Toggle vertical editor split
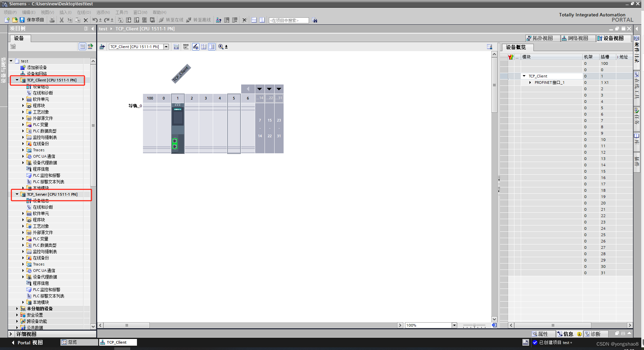644x350 pixels. coord(262,20)
